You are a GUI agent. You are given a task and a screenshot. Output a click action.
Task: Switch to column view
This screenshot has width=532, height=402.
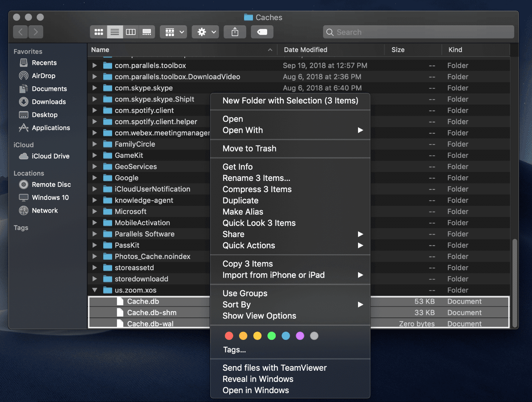131,32
